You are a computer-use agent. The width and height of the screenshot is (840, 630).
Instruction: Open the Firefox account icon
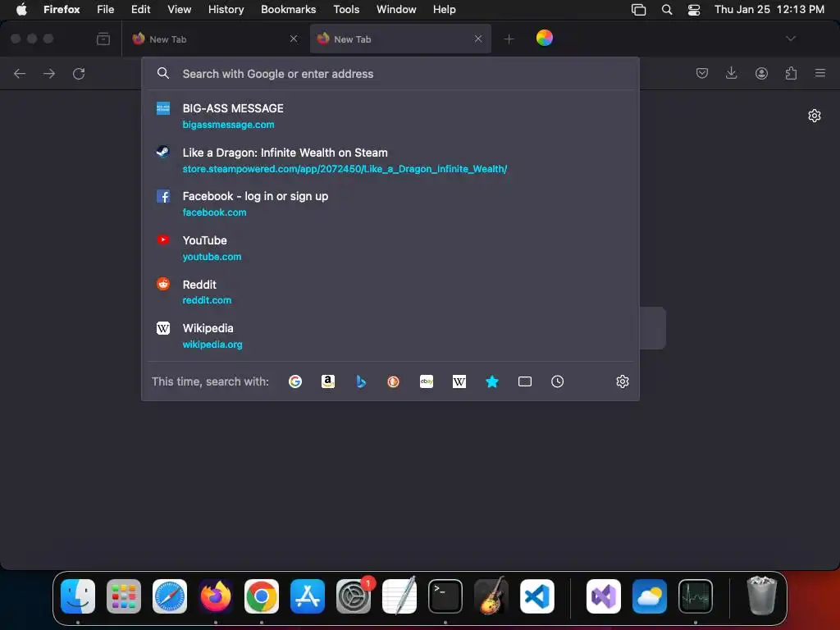point(761,73)
